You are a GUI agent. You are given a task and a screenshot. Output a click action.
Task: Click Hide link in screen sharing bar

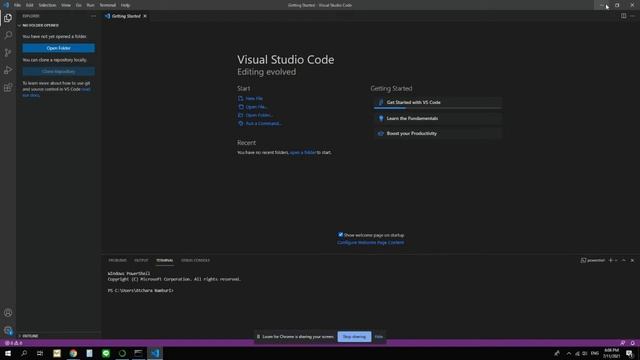tap(379, 337)
